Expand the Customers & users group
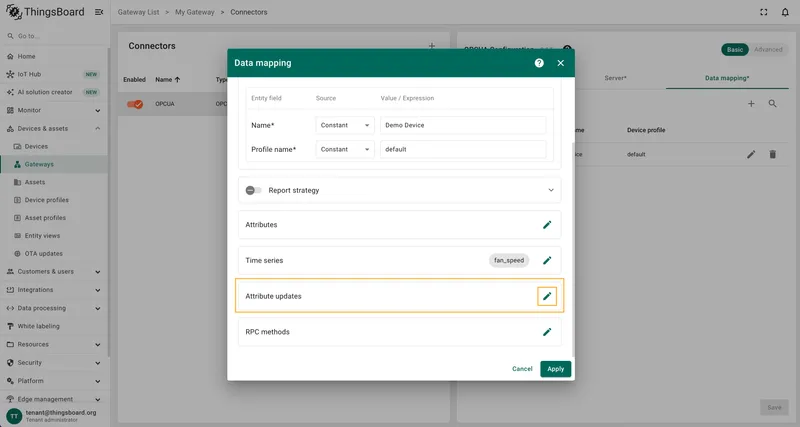 coord(97,272)
